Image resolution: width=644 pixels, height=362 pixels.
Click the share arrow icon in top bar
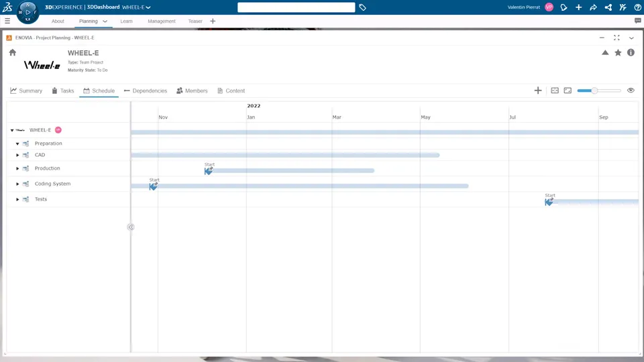tap(593, 7)
